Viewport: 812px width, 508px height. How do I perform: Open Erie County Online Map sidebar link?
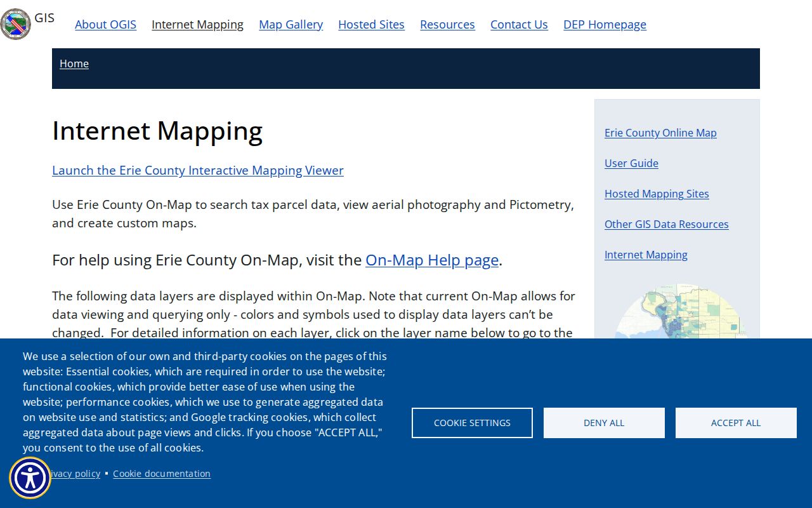pyautogui.click(x=660, y=133)
